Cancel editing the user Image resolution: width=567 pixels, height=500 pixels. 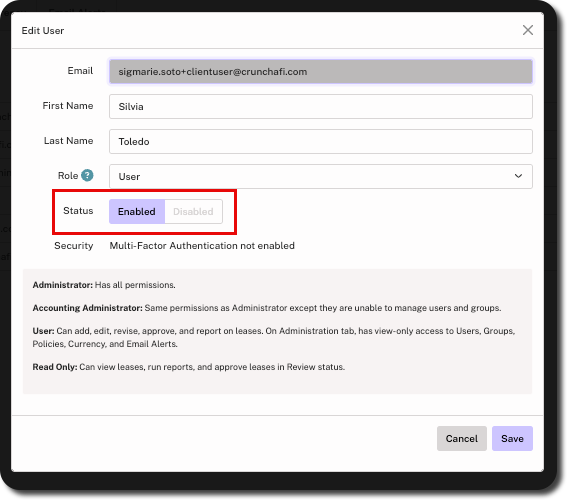461,438
